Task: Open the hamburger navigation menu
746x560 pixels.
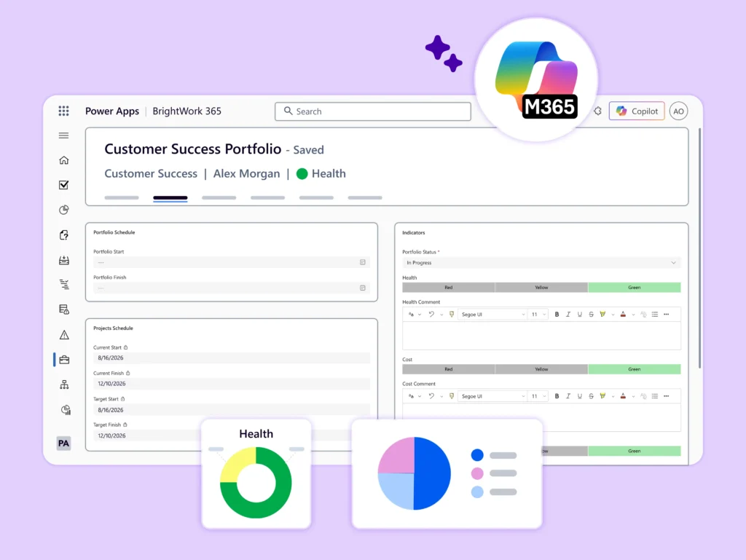Action: click(x=63, y=135)
